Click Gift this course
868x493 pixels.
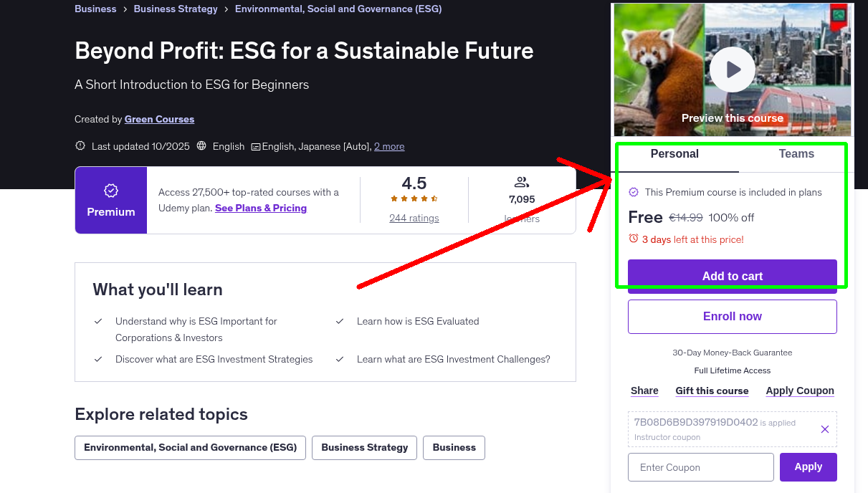[712, 391]
